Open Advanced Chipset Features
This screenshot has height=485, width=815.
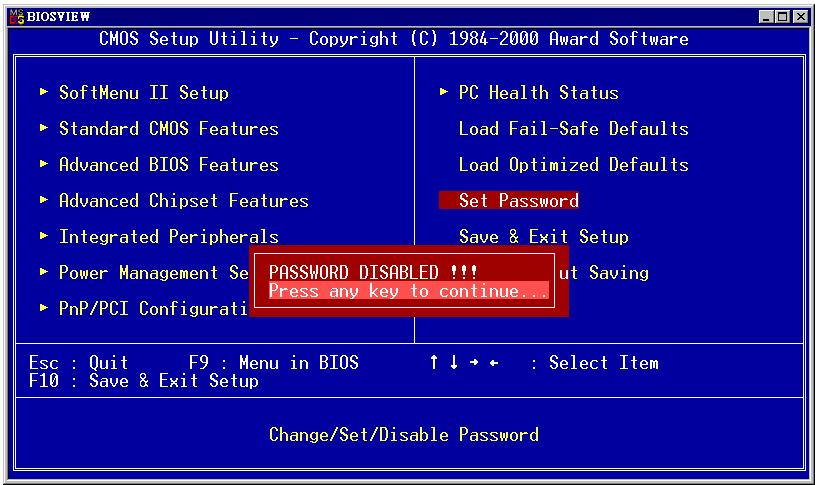point(184,201)
